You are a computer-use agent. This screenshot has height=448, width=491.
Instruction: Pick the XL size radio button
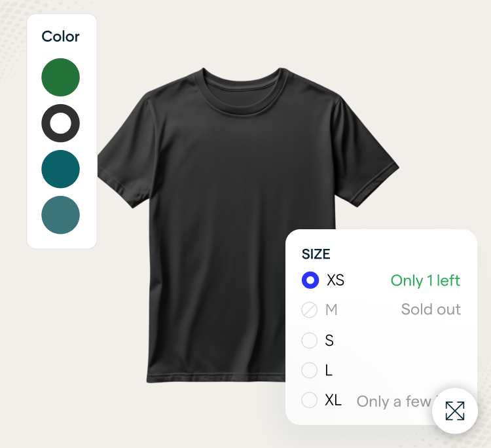(310, 400)
